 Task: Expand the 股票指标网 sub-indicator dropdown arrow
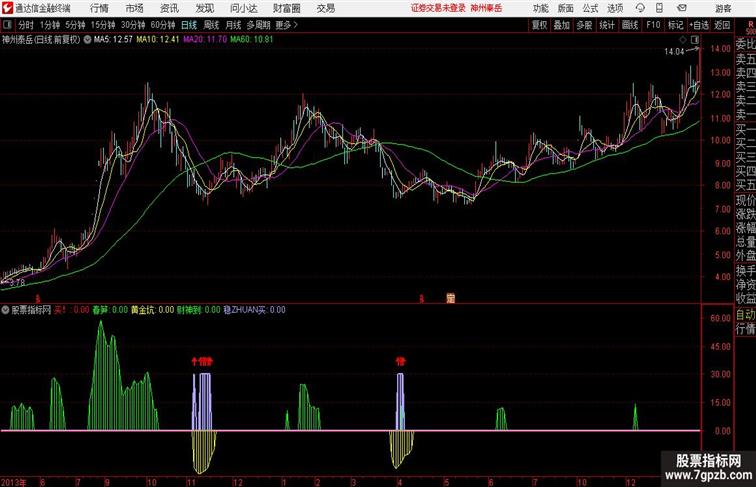6,310
